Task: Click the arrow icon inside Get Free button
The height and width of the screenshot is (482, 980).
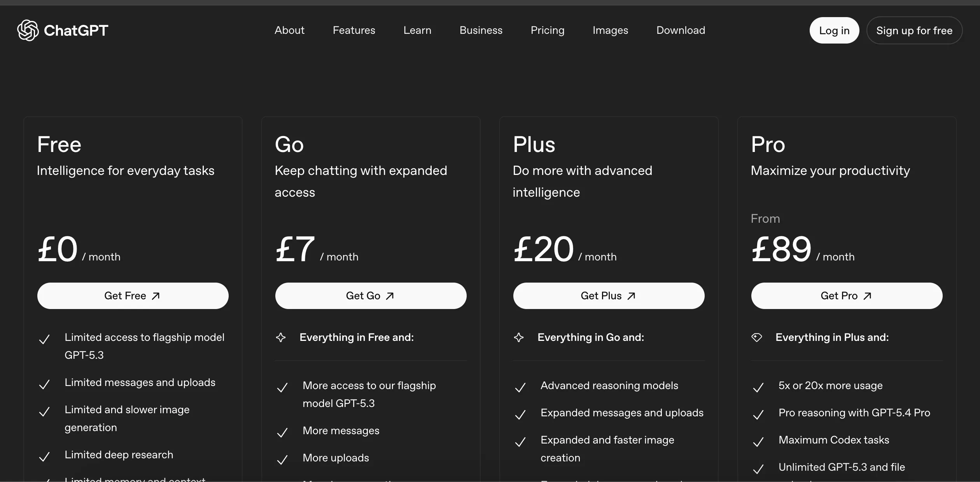Action: tap(155, 295)
